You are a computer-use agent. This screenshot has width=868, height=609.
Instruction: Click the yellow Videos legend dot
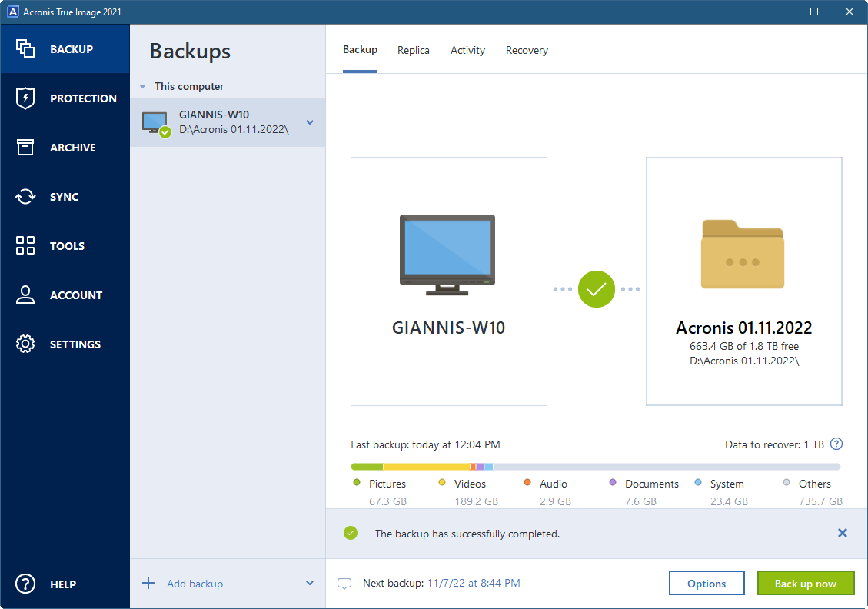coord(442,483)
